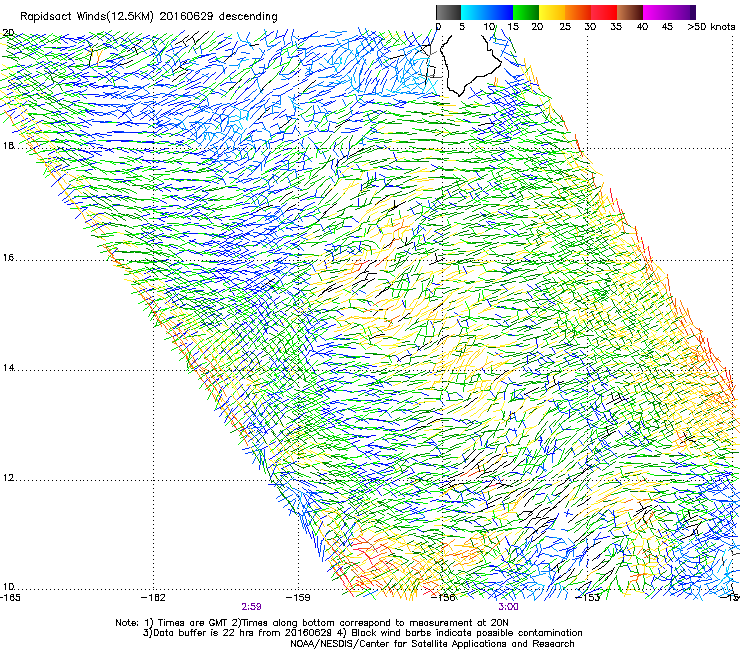Click the magenta 40-45 knots legend swatch
The image size is (740, 650).
pyautogui.click(x=656, y=12)
